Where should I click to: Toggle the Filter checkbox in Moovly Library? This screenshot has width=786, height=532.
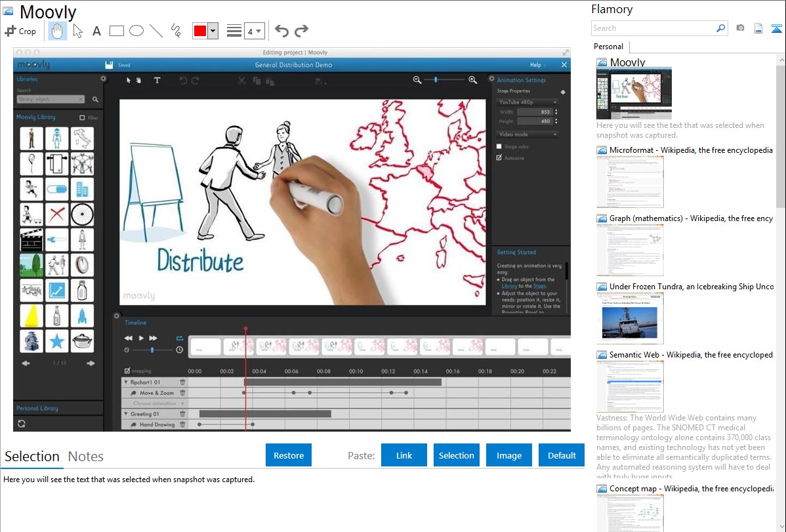[82, 118]
